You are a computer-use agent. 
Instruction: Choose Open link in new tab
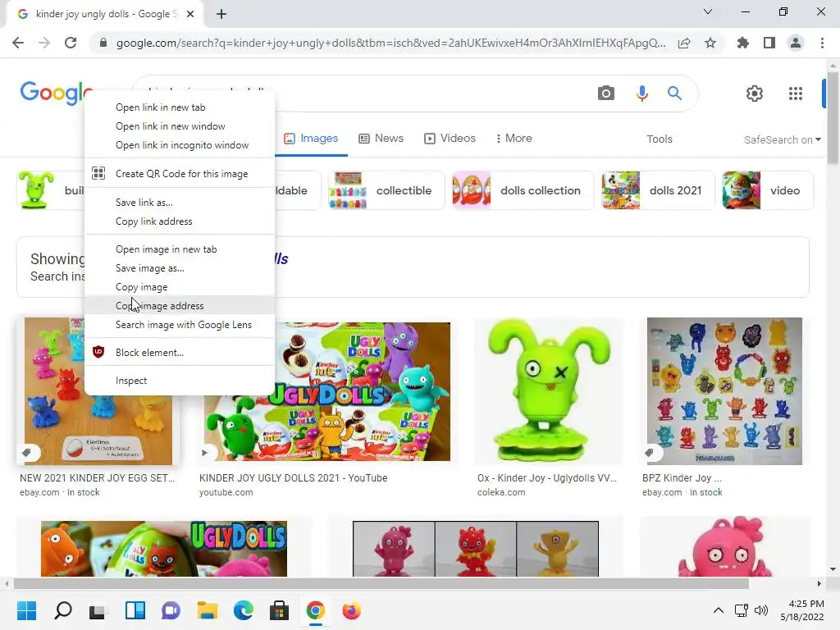180,107
